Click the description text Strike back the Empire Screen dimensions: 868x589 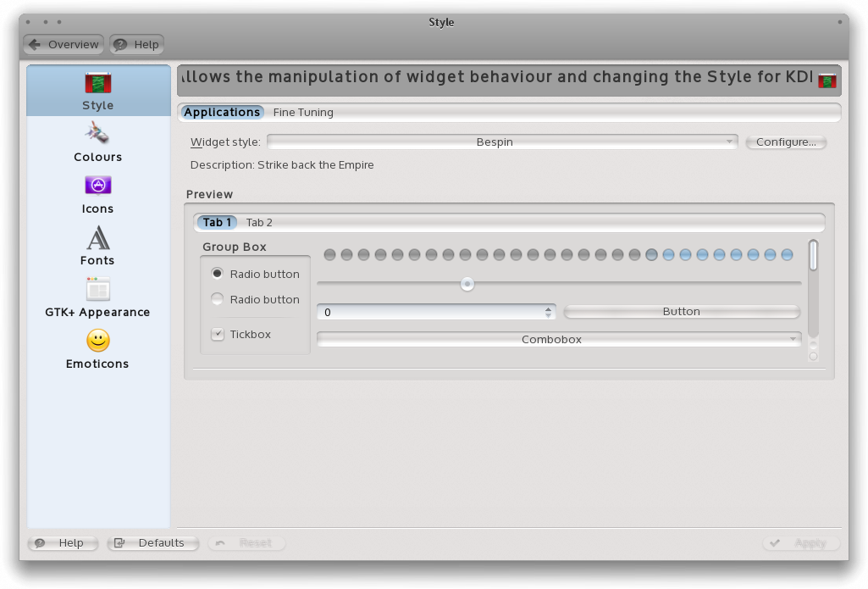tap(316, 165)
